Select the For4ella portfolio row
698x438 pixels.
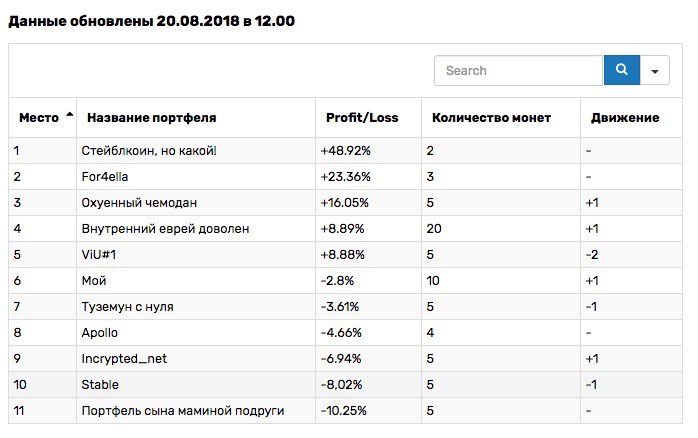pos(345,177)
